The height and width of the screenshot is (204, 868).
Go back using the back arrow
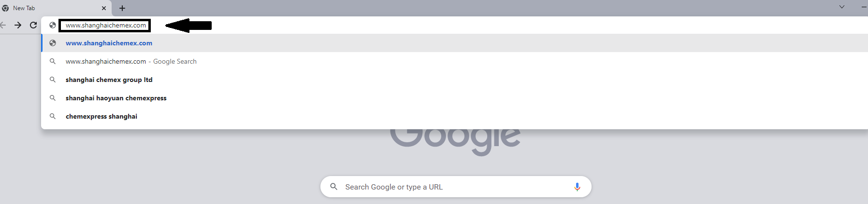pos(2,25)
